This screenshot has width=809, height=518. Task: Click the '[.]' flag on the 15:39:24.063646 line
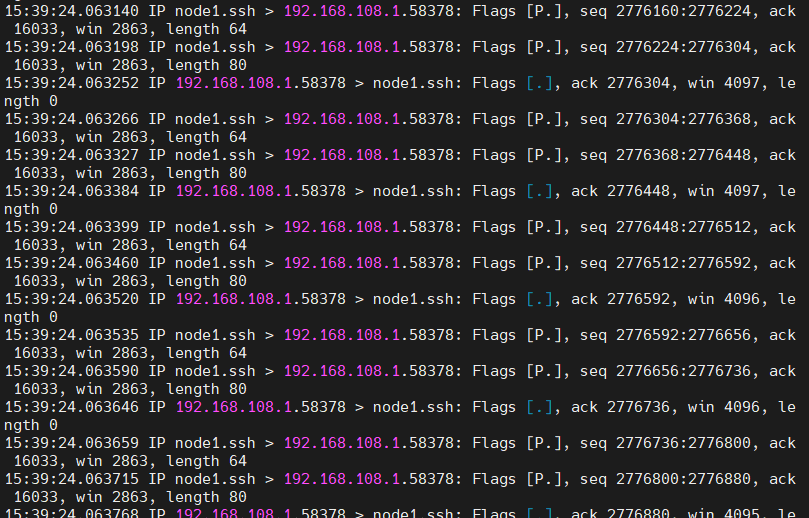pyautogui.click(x=539, y=407)
